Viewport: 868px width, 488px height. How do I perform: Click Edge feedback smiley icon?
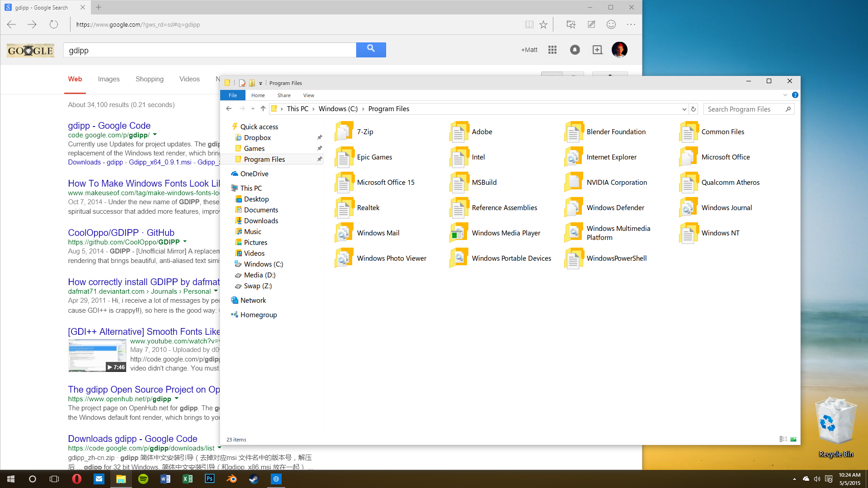click(x=611, y=24)
